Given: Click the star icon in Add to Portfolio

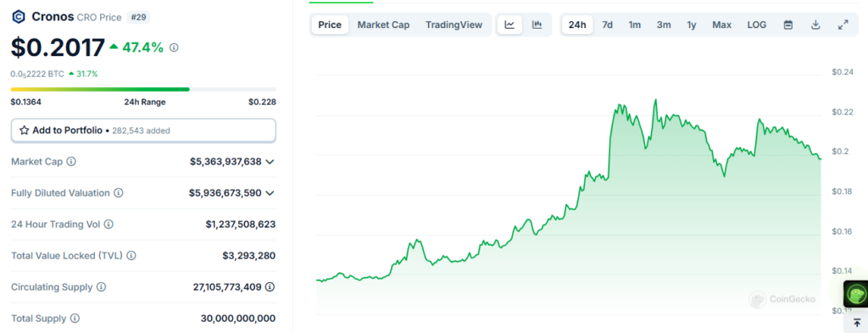Looking at the screenshot, I should click(25, 130).
